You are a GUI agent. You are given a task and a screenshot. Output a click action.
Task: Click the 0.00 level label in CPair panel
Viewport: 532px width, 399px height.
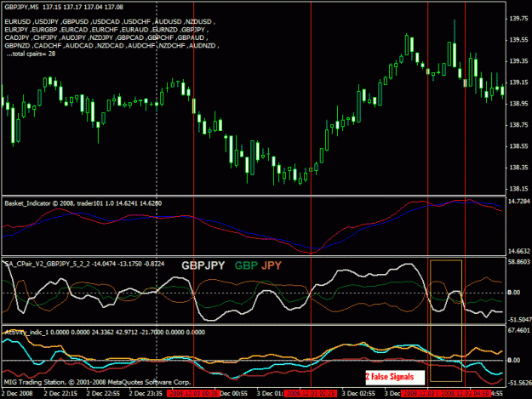coord(514,293)
